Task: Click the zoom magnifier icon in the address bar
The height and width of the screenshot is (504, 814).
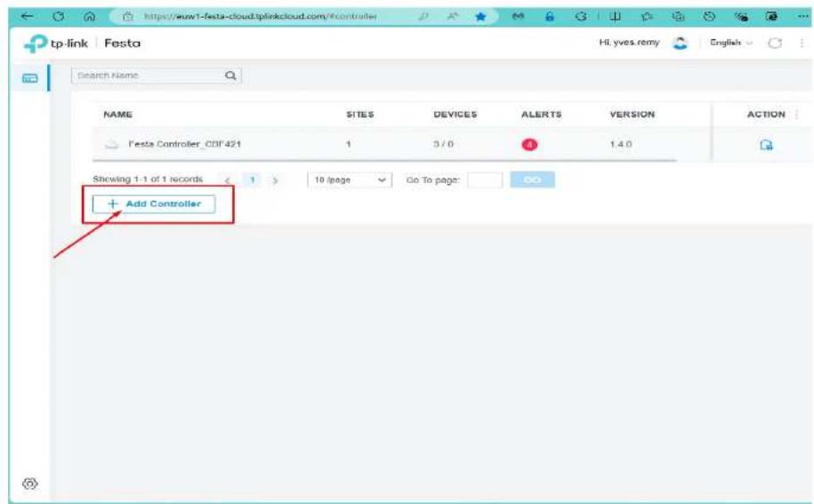Action: 424,17
